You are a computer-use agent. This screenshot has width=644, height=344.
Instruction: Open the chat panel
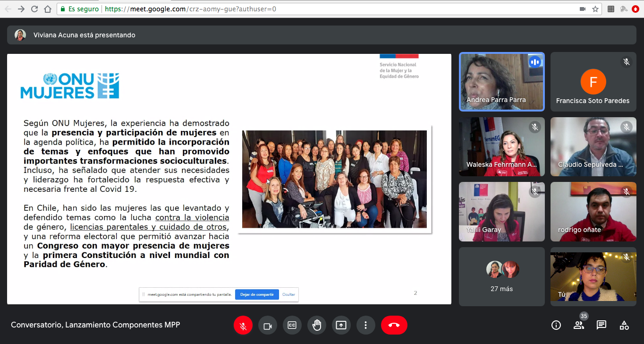point(602,325)
